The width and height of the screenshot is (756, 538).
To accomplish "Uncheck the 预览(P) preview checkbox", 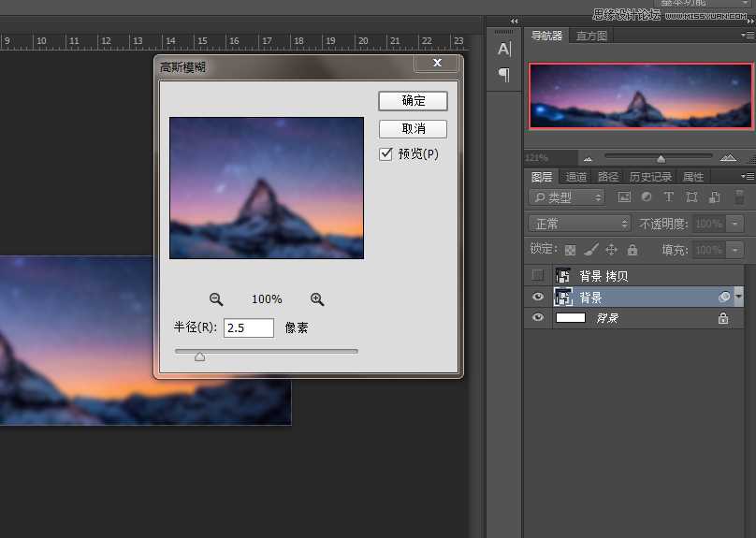I will click(385, 154).
